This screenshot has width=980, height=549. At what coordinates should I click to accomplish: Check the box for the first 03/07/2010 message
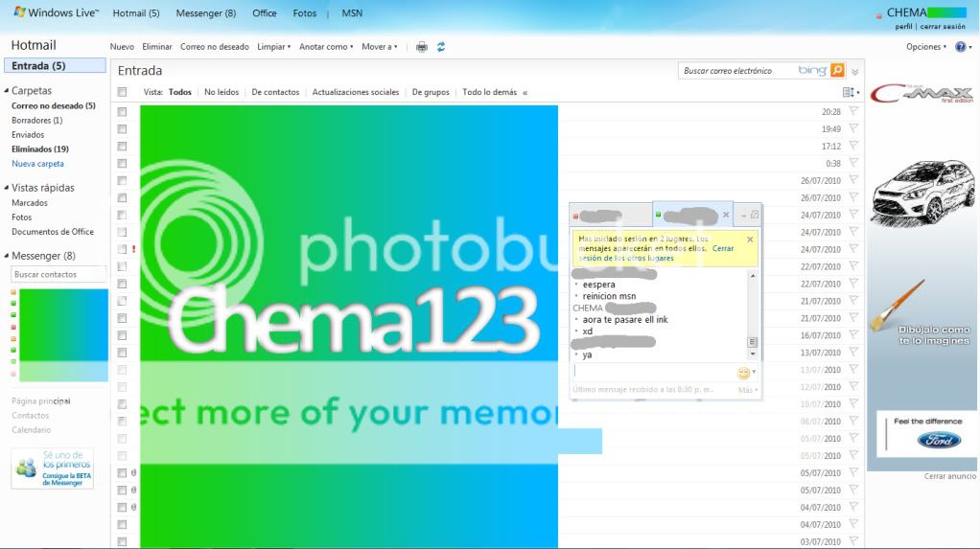click(x=123, y=541)
